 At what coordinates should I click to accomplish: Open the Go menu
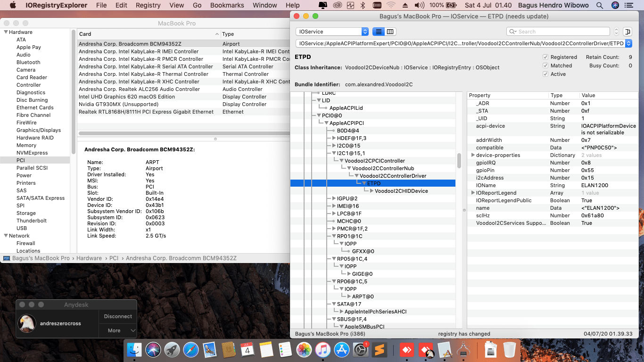(197, 5)
